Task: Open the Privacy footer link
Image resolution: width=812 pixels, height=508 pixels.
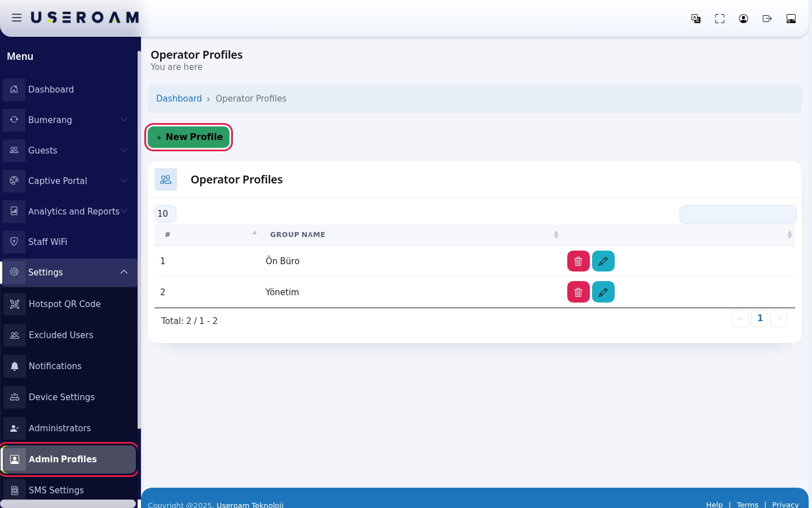Action: 785,505
